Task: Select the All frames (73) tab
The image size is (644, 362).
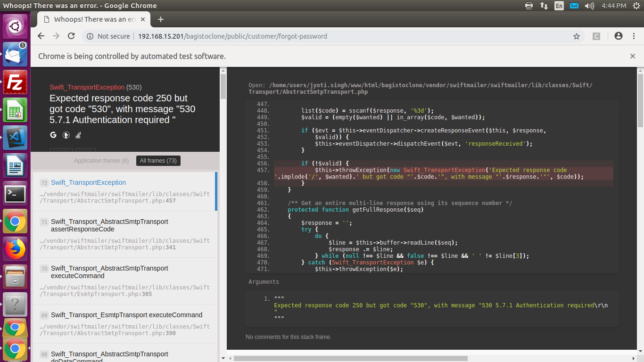Action: coord(158,160)
